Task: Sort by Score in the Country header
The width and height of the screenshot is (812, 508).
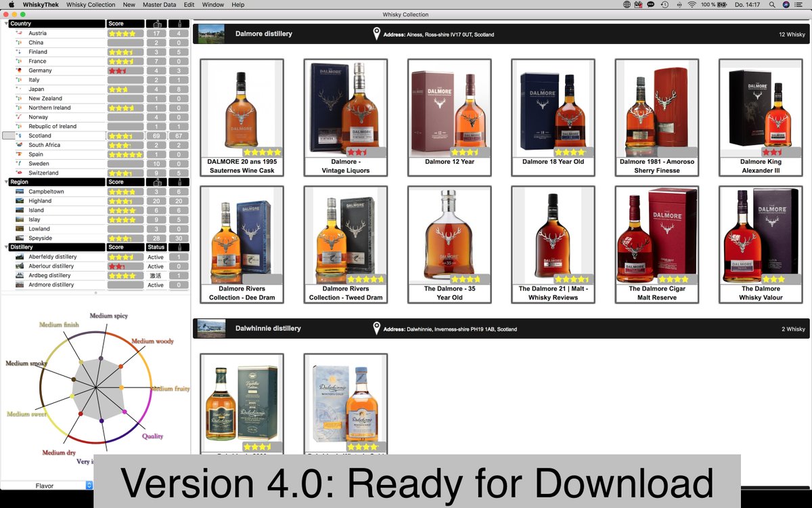Action: pyautogui.click(x=125, y=24)
